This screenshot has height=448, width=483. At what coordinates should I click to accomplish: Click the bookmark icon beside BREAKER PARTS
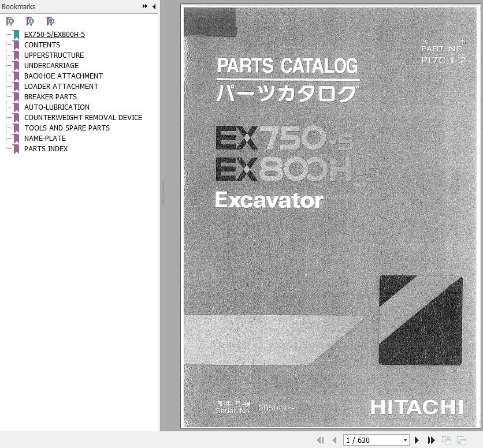point(16,97)
